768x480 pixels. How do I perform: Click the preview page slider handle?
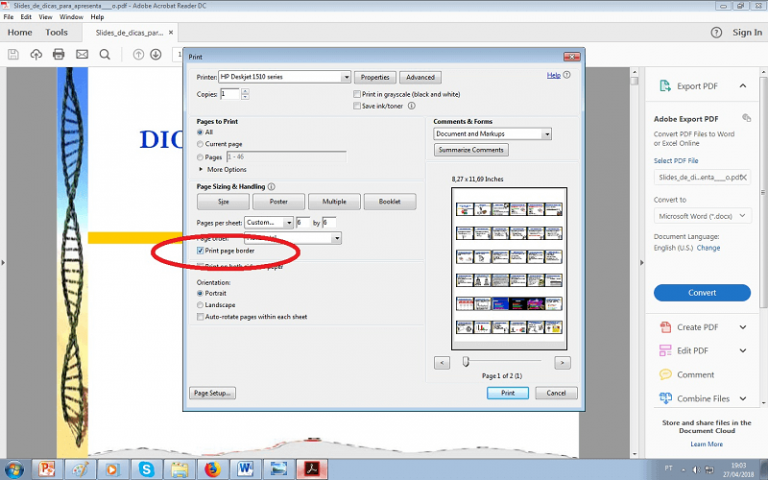(466, 362)
